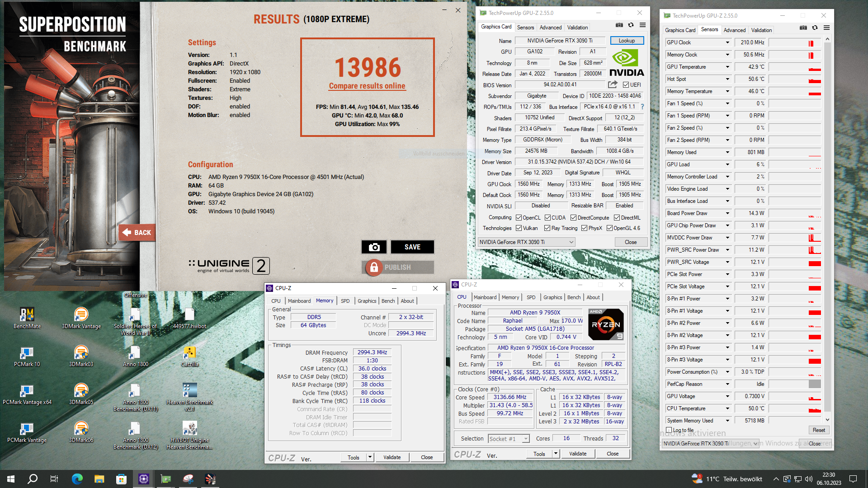The image size is (868, 488).
Task: Enable the Log to file checkbox
Action: pos(669,430)
